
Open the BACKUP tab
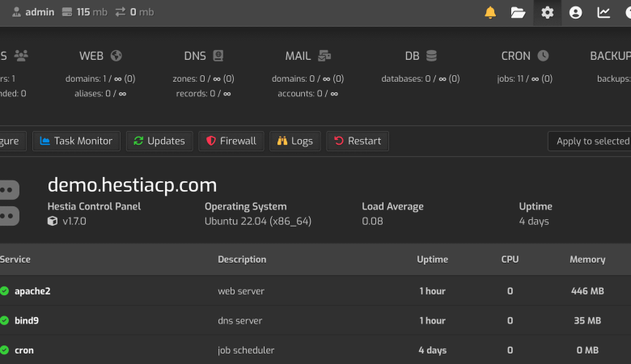[610, 56]
